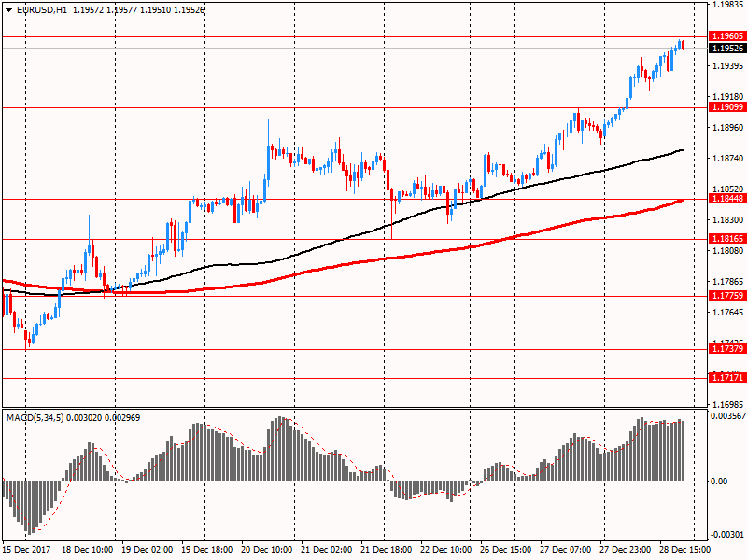
Task: Click the 1.18520 price scale value
Action: point(727,189)
